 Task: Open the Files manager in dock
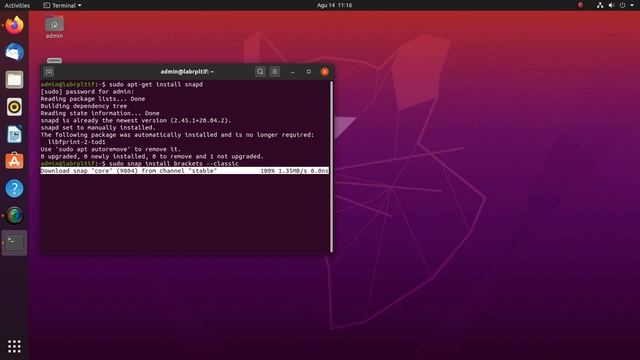(x=14, y=80)
